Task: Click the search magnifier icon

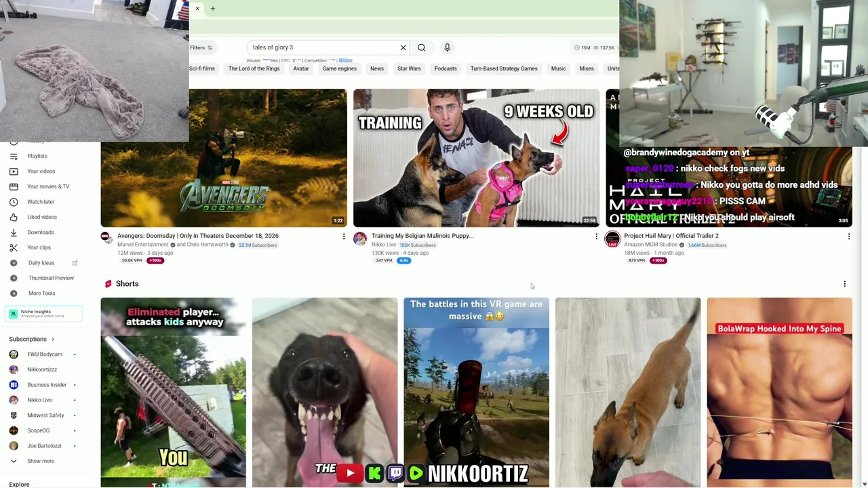Action: point(421,47)
